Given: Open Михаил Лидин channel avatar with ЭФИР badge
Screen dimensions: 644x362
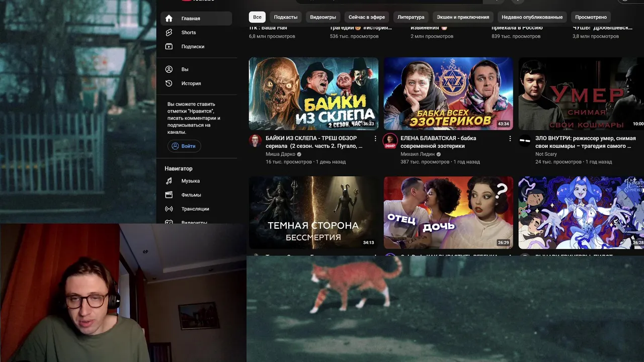Looking at the screenshot, I should pyautogui.click(x=390, y=140).
